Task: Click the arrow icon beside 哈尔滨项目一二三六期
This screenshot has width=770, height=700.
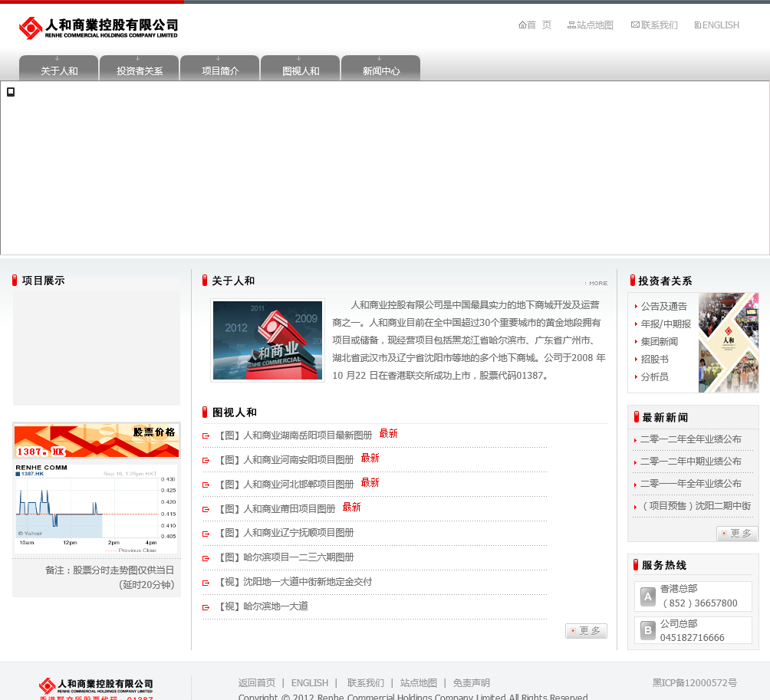Action: tap(206, 559)
